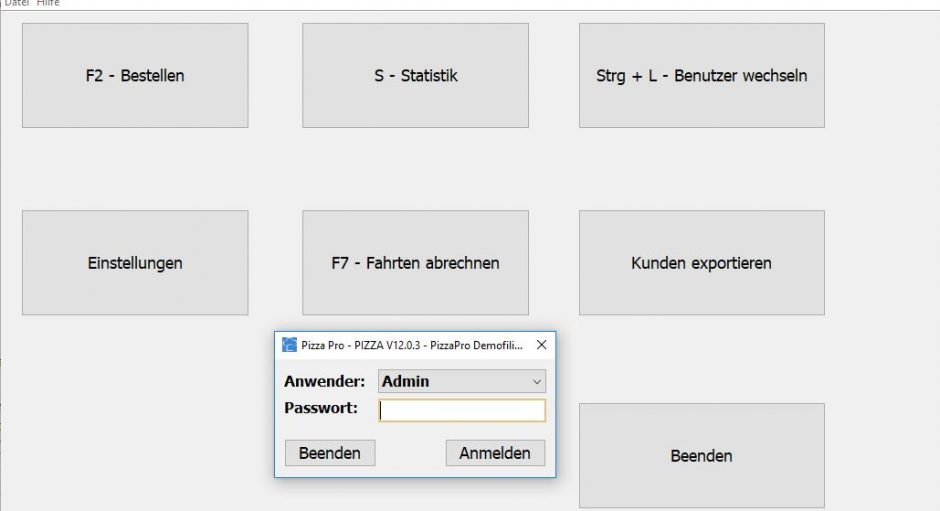The height and width of the screenshot is (511, 940).
Task: Click the Admin text in the user selector
Action: [x=405, y=381]
